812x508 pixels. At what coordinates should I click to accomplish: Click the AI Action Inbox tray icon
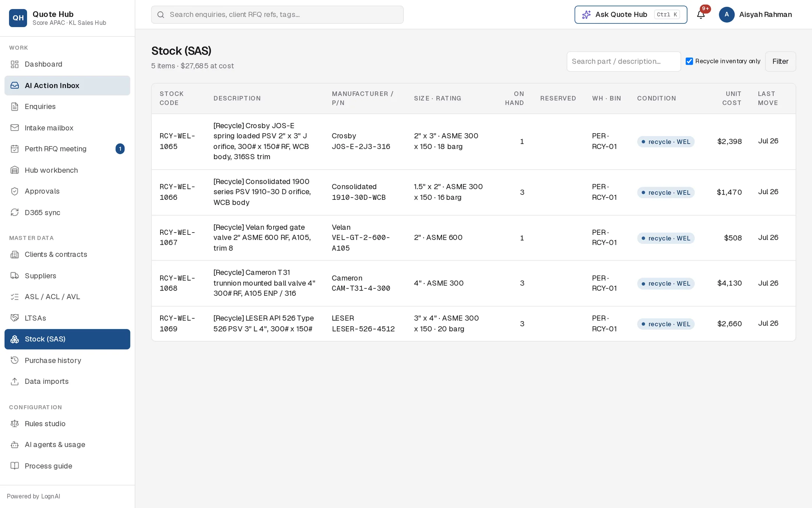click(x=15, y=85)
